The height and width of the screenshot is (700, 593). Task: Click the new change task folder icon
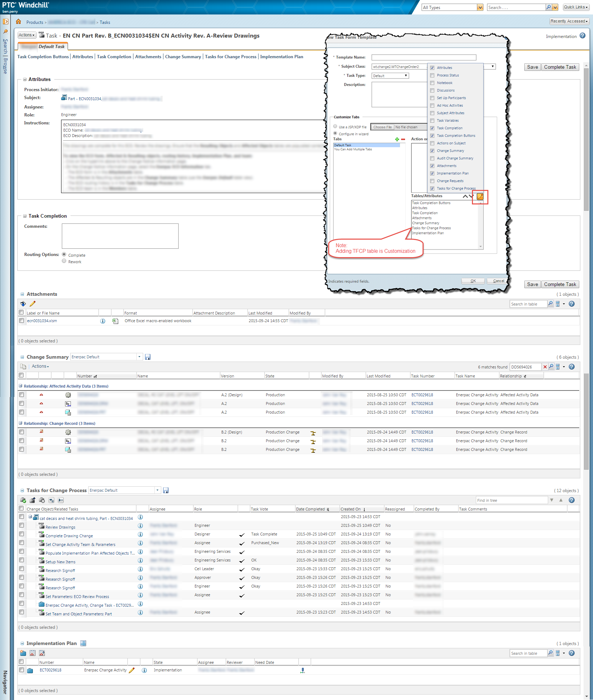[x=23, y=653]
